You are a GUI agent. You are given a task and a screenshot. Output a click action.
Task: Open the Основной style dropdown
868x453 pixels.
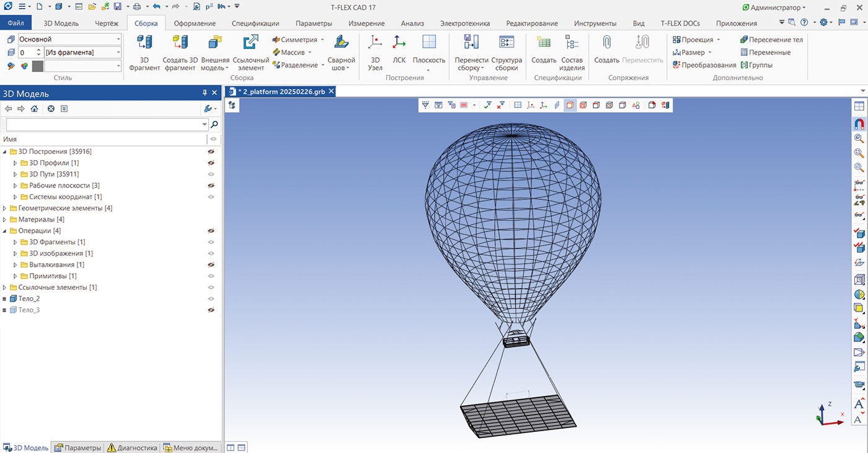coord(118,39)
